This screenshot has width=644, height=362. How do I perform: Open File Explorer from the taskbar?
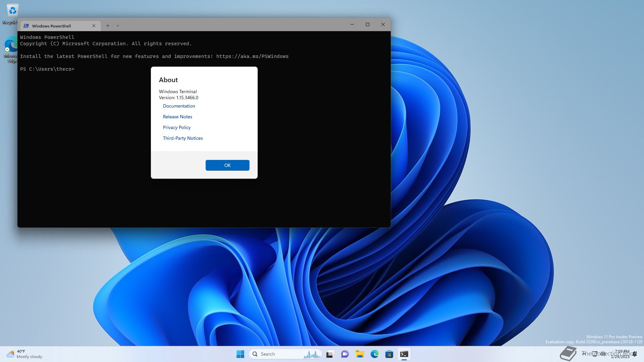pyautogui.click(x=360, y=354)
